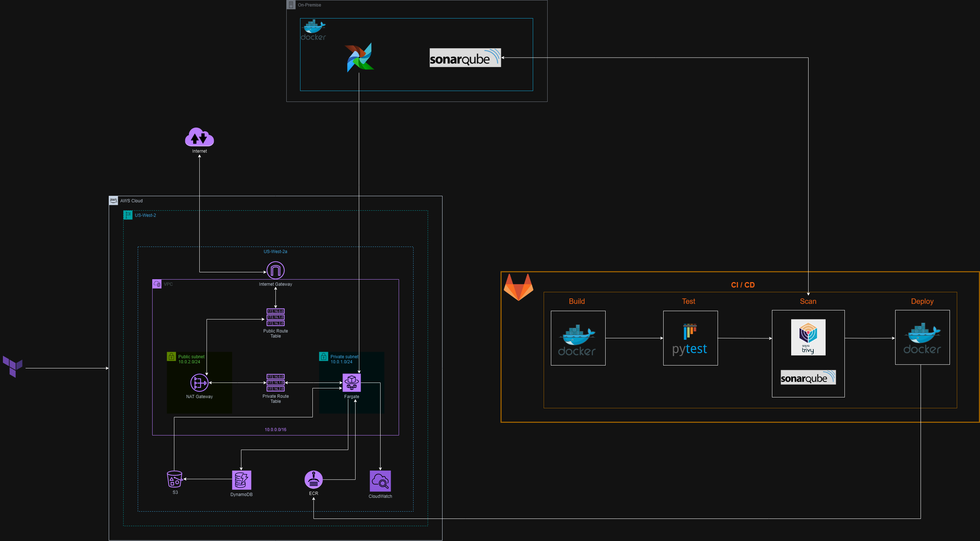The width and height of the screenshot is (980, 541).
Task: Click the Terraform logo icon
Action: [13, 366]
